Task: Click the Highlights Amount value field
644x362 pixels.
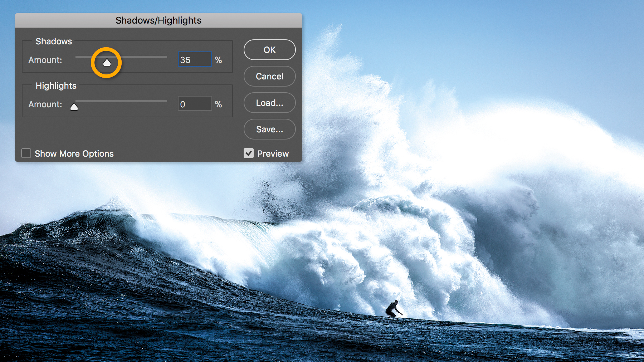Action: (x=195, y=103)
